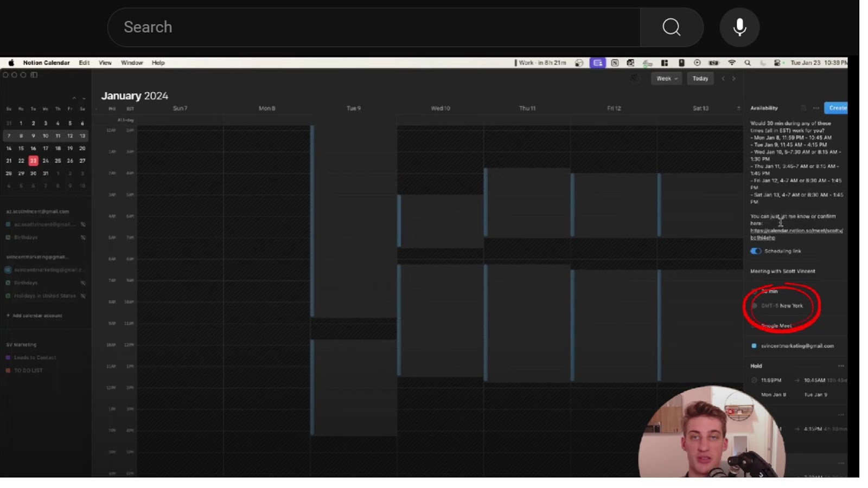The image size is (868, 488).
Task: Open the Help menu
Action: click(158, 63)
